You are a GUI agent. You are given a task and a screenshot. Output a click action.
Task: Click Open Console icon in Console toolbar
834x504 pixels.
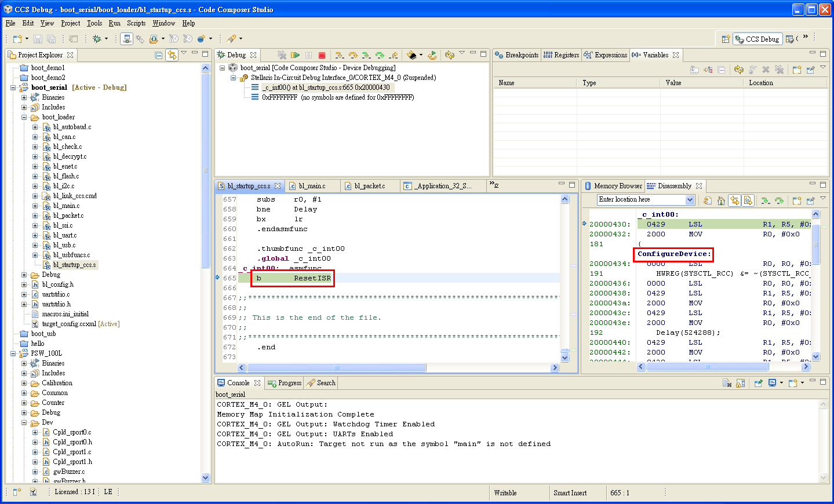(x=793, y=383)
